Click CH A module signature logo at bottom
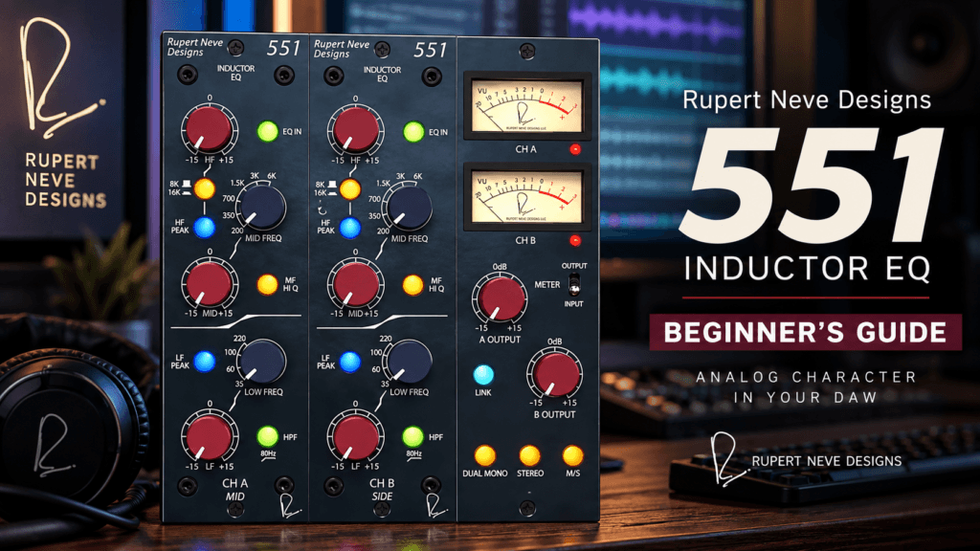 [x=289, y=505]
